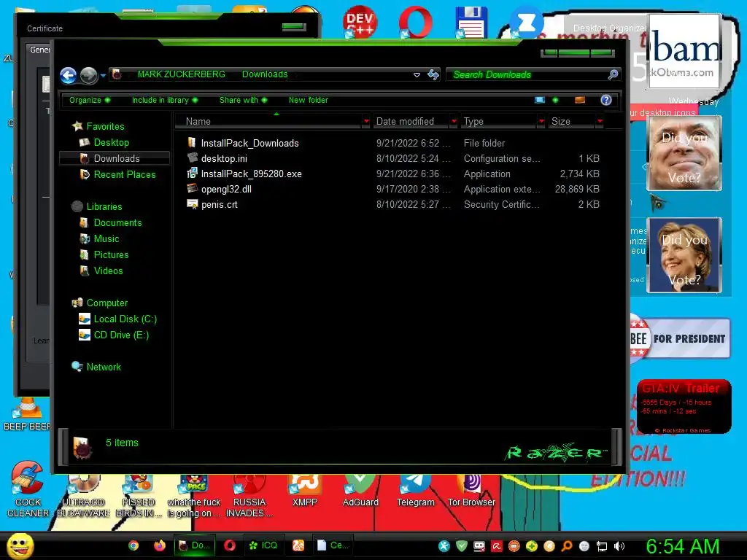Click the smiley Start button
The image size is (747, 560).
[20, 545]
